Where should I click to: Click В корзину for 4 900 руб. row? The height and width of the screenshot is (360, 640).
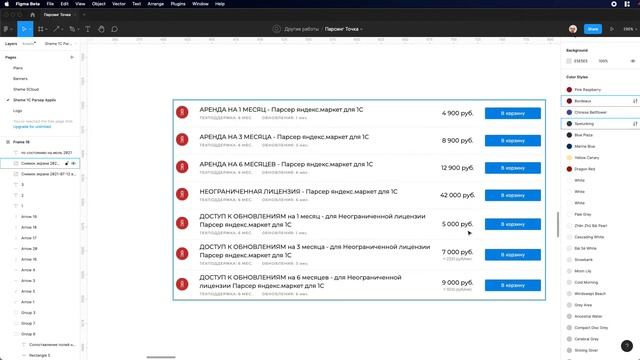pyautogui.click(x=513, y=113)
